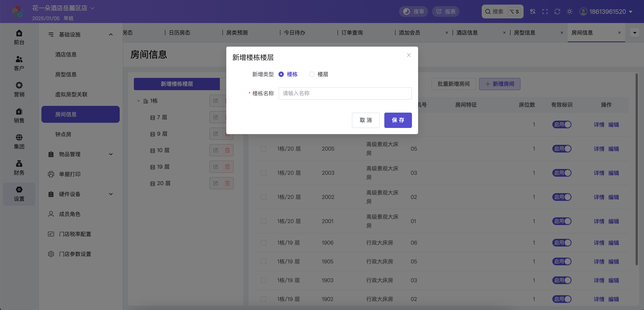The image size is (644, 310).
Task: Click the 新增楼栋楼层 button
Action: click(x=177, y=84)
